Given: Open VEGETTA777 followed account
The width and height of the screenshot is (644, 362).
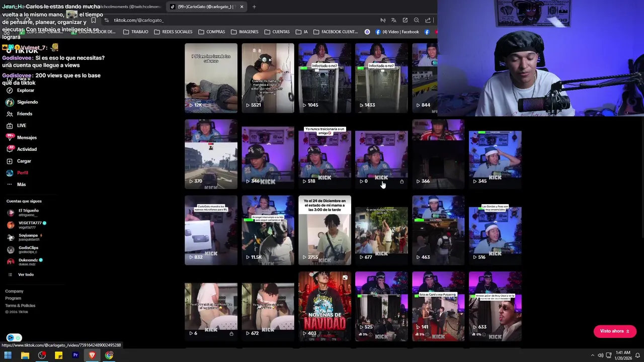Looking at the screenshot, I should click(x=27, y=225).
